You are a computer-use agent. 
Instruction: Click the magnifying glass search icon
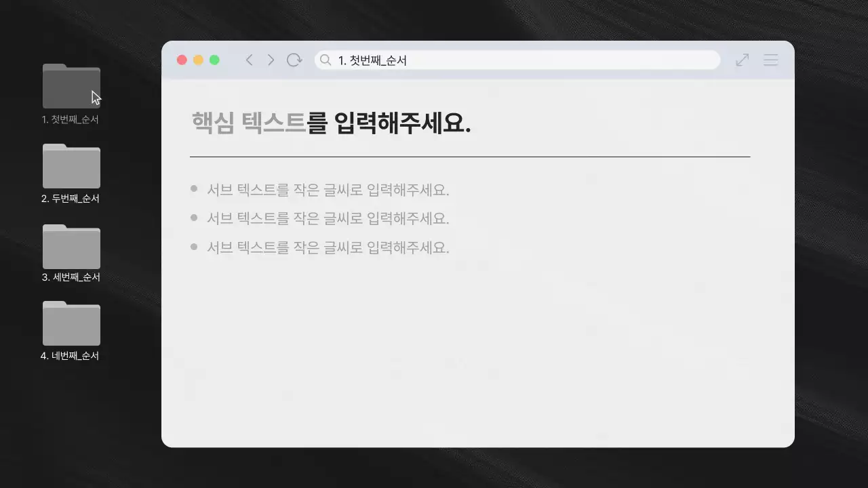coord(325,60)
